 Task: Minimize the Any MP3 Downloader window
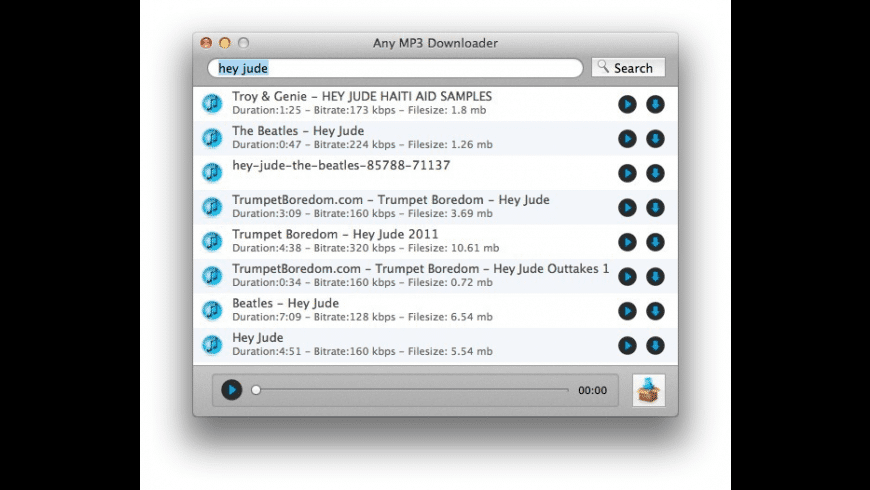(x=225, y=43)
